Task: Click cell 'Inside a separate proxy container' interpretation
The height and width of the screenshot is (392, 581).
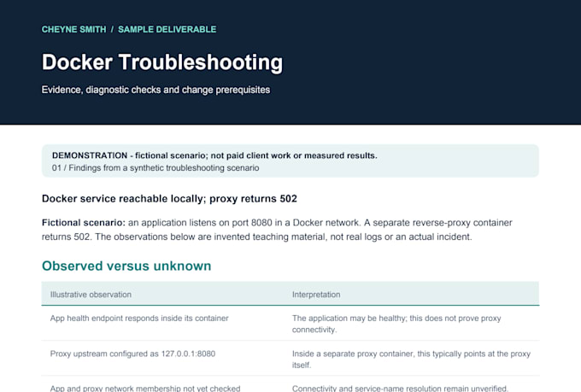Action: tap(411, 360)
